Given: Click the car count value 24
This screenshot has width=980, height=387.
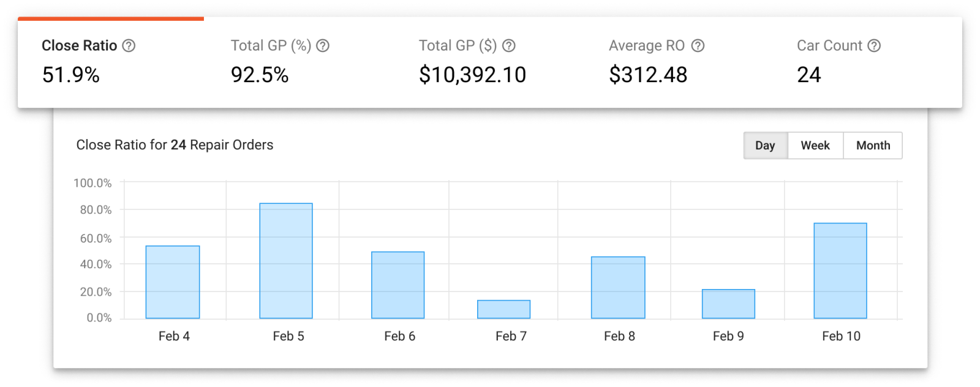Looking at the screenshot, I should [x=809, y=75].
